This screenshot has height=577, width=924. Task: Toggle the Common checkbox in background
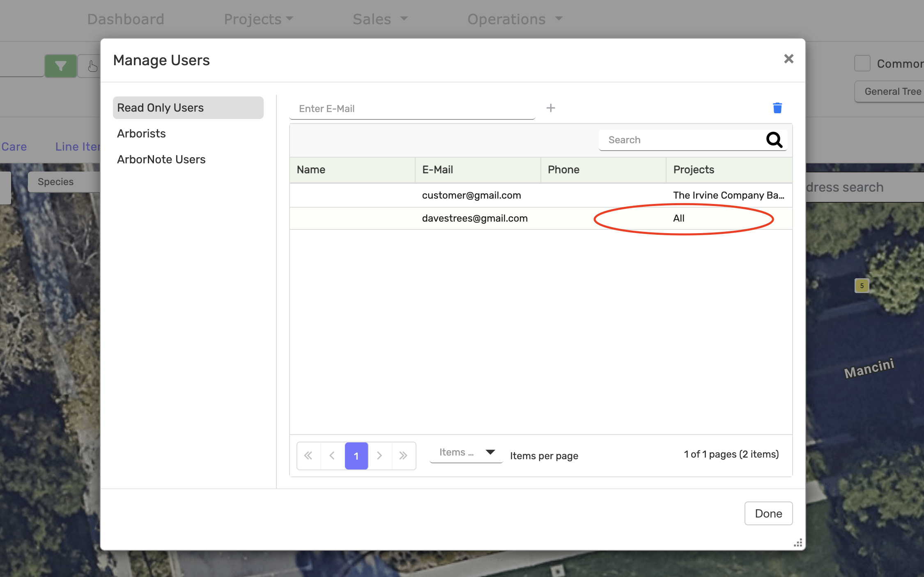point(862,63)
